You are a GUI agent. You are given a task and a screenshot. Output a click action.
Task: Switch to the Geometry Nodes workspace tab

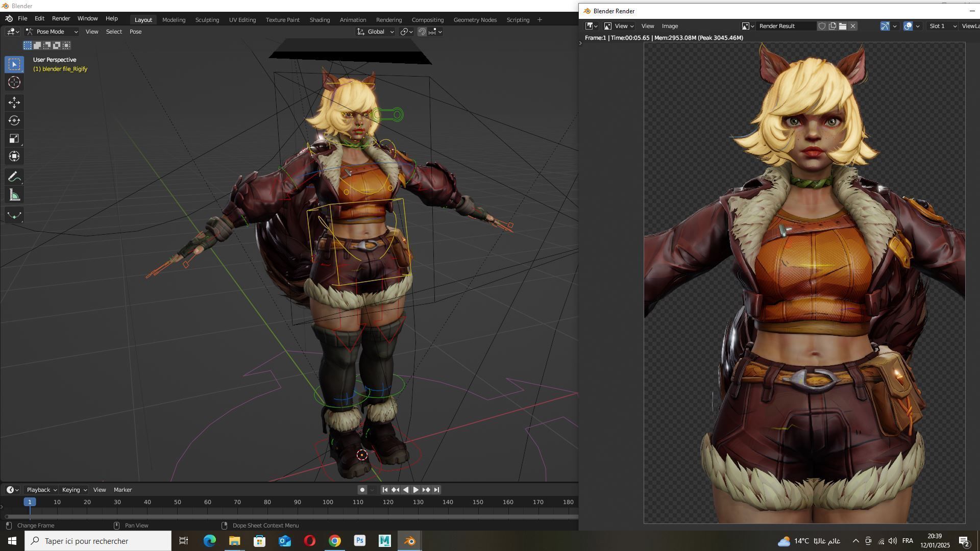475,20
